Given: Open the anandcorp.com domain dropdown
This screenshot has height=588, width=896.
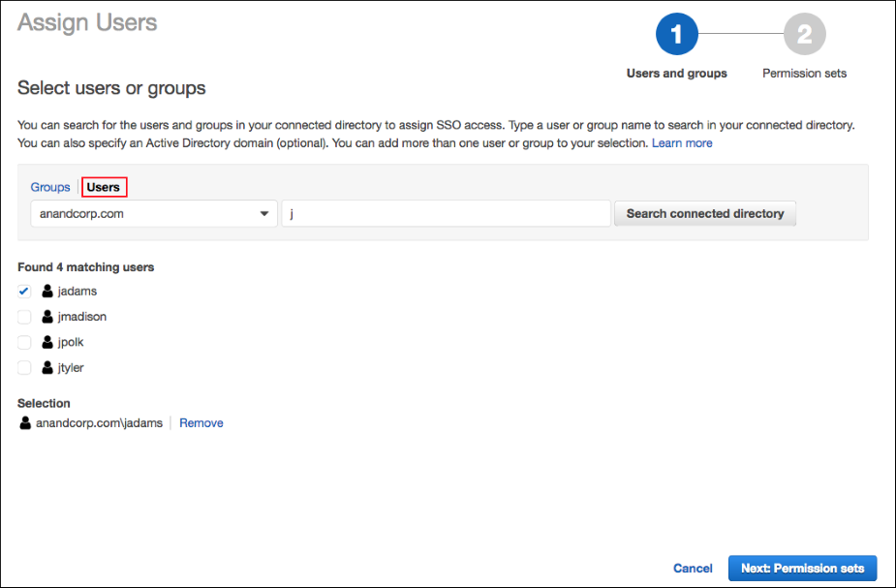Looking at the screenshot, I should coord(262,213).
